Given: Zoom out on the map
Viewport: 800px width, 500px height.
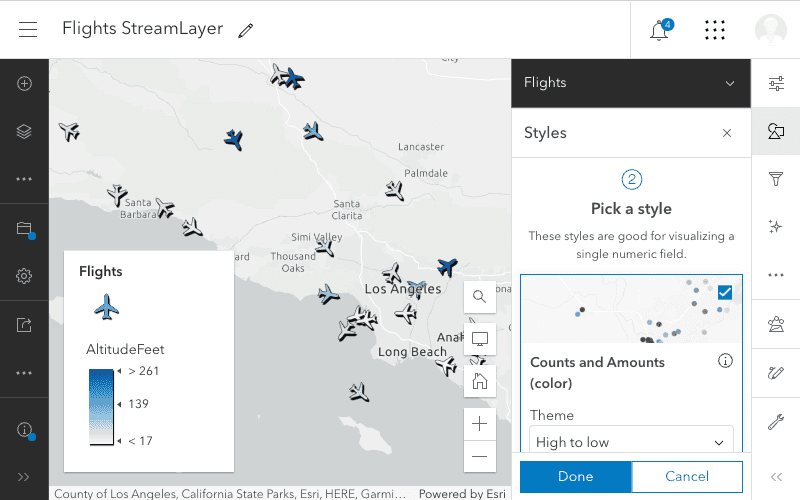Looking at the screenshot, I should click(480, 456).
